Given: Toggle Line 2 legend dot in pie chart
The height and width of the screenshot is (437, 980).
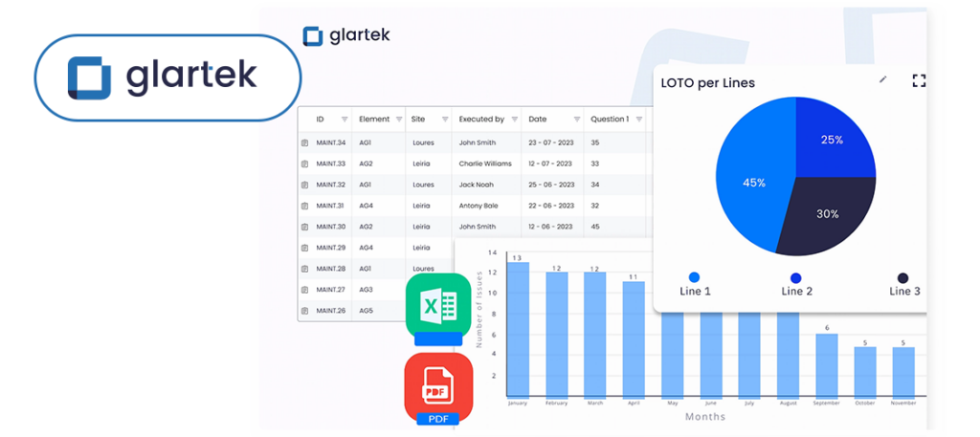Looking at the screenshot, I should click(x=795, y=277).
